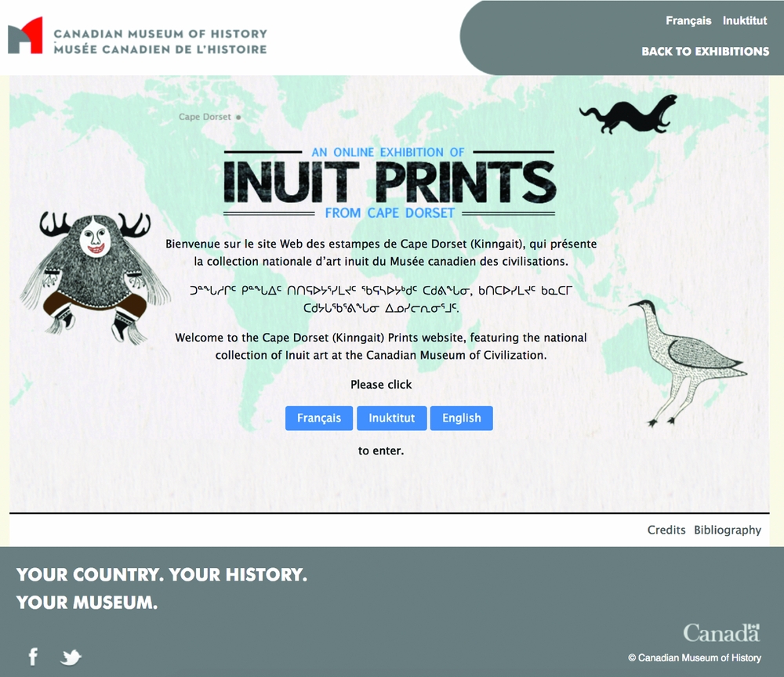This screenshot has width=784, height=677.
Task: Click the Inuit Prints title banner
Action: 389,183
